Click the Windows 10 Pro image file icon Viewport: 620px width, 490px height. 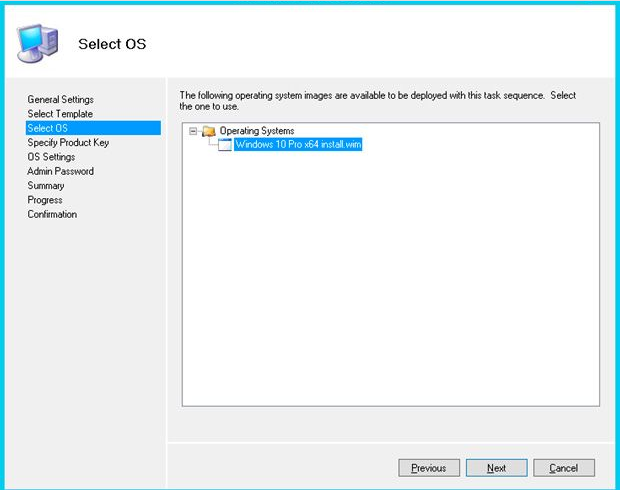click(x=225, y=145)
